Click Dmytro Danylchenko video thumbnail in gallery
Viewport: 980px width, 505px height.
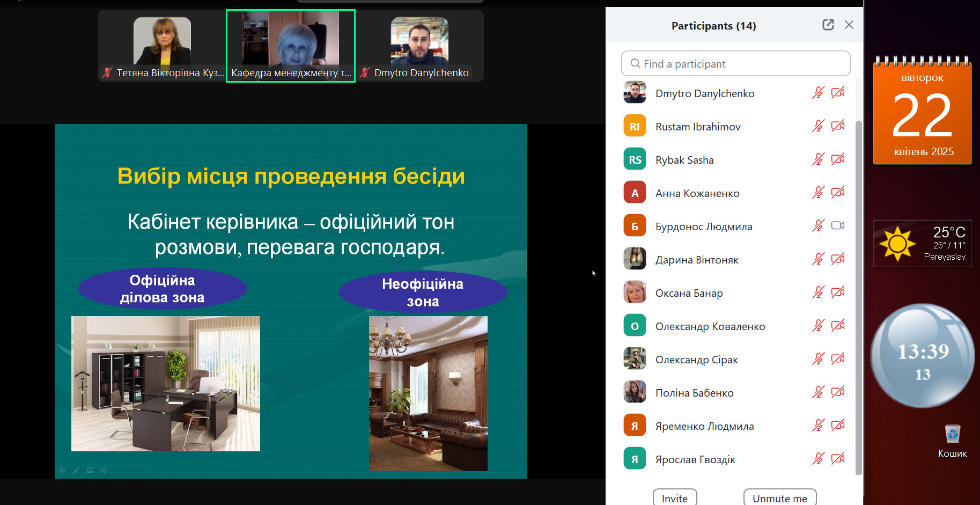tap(419, 46)
